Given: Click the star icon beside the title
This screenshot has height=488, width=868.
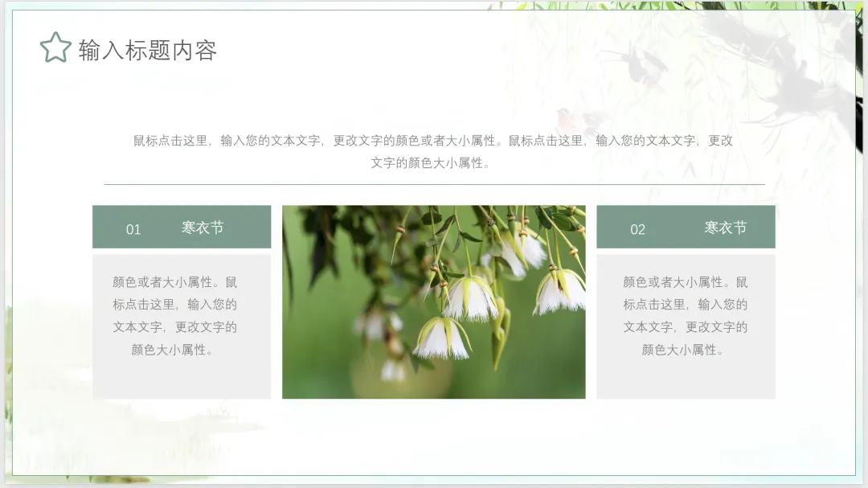Looking at the screenshot, I should (55, 47).
